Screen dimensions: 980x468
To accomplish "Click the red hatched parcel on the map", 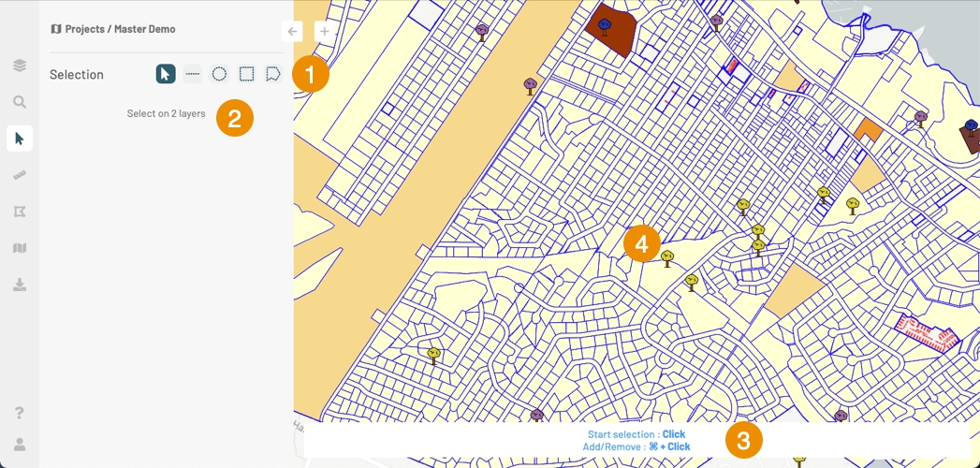I will [925, 331].
